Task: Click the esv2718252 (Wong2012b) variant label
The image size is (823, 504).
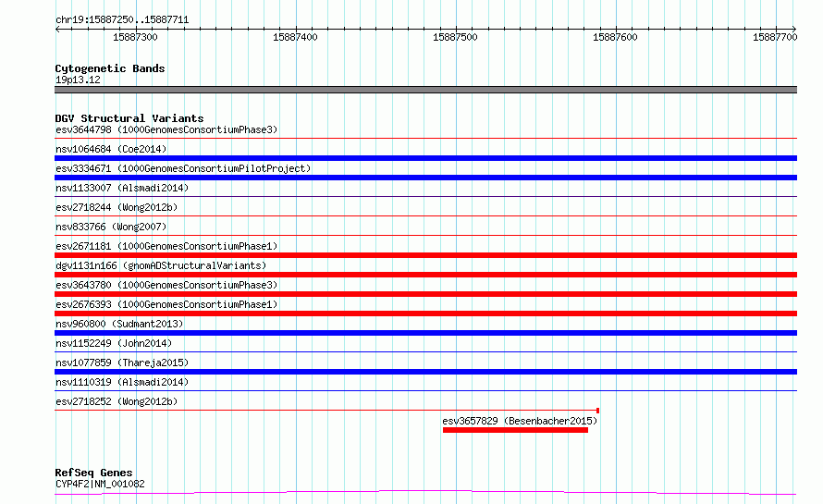Action: (x=117, y=401)
